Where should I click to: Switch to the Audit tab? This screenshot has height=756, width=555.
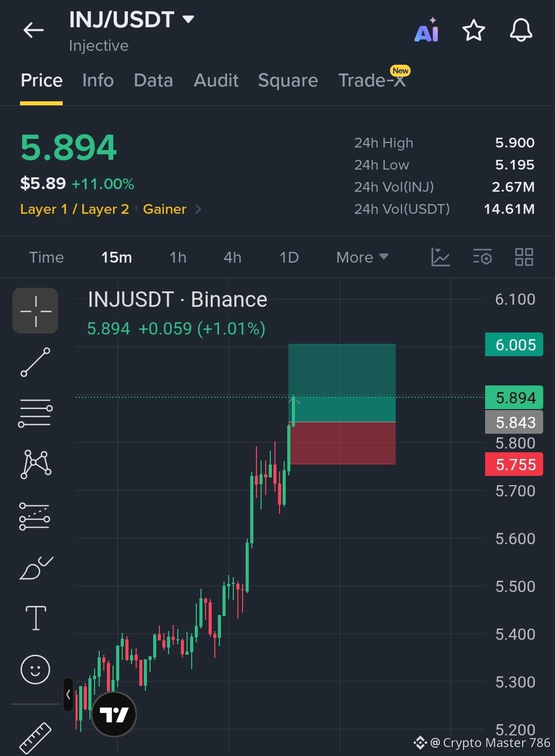click(x=216, y=81)
